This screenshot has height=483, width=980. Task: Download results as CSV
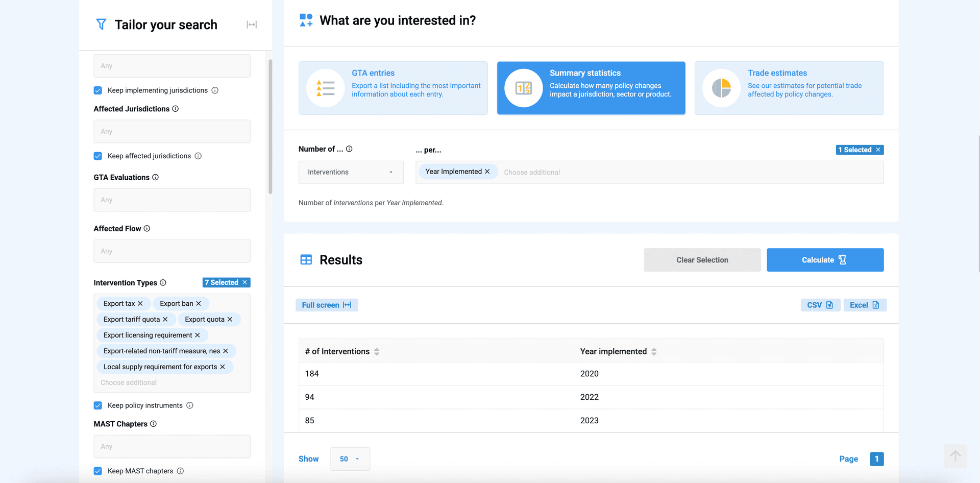click(x=820, y=305)
